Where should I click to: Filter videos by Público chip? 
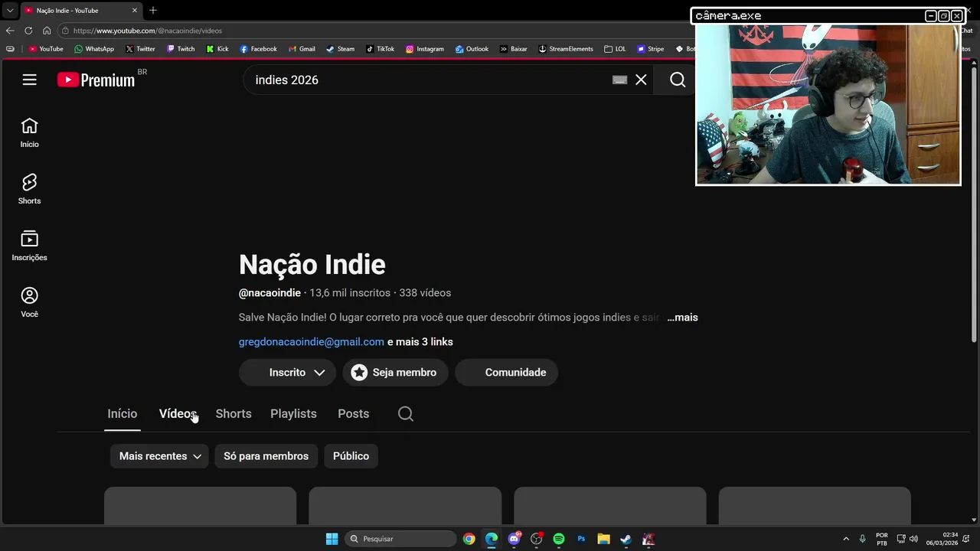pyautogui.click(x=351, y=456)
